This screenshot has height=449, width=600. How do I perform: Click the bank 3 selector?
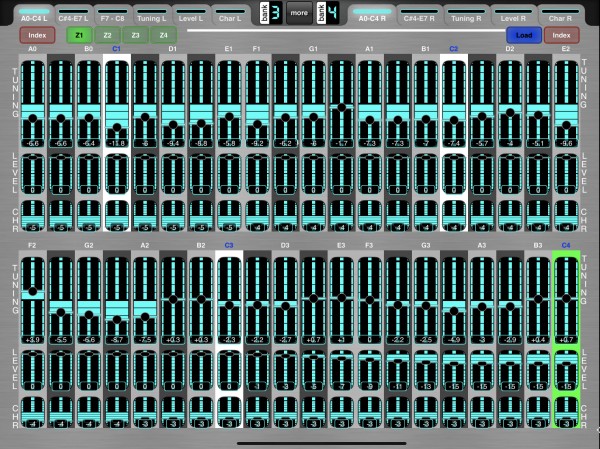pyautogui.click(x=271, y=13)
